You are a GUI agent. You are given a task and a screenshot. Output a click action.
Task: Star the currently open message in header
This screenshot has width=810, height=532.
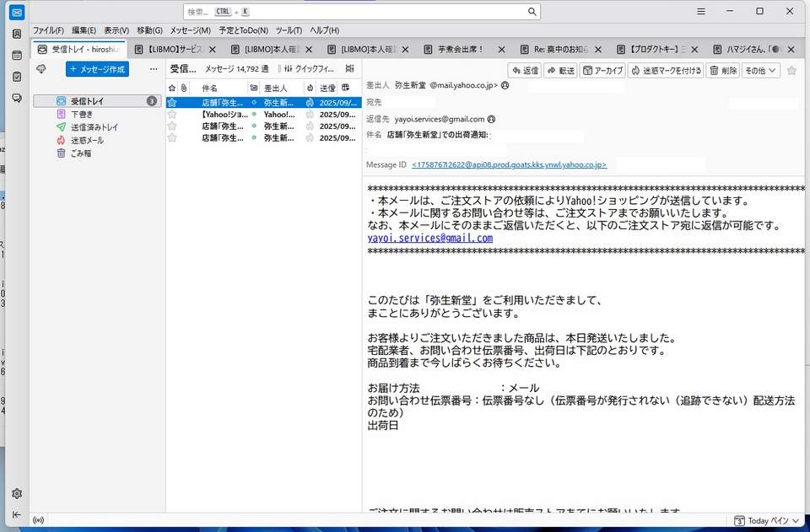[791, 71]
